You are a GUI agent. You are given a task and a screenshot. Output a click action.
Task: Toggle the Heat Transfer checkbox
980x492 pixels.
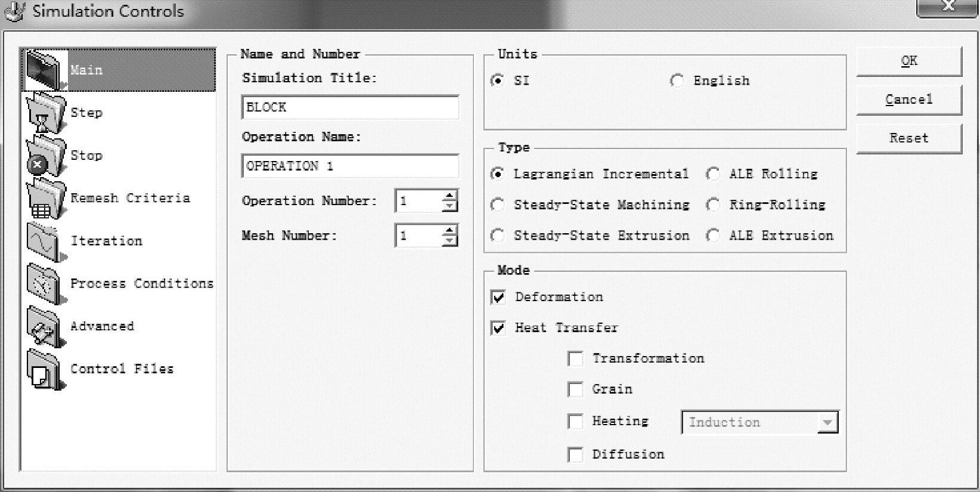pyautogui.click(x=498, y=328)
